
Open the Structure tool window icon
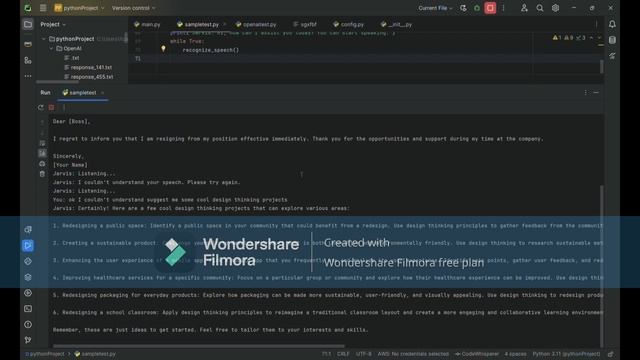(28, 60)
